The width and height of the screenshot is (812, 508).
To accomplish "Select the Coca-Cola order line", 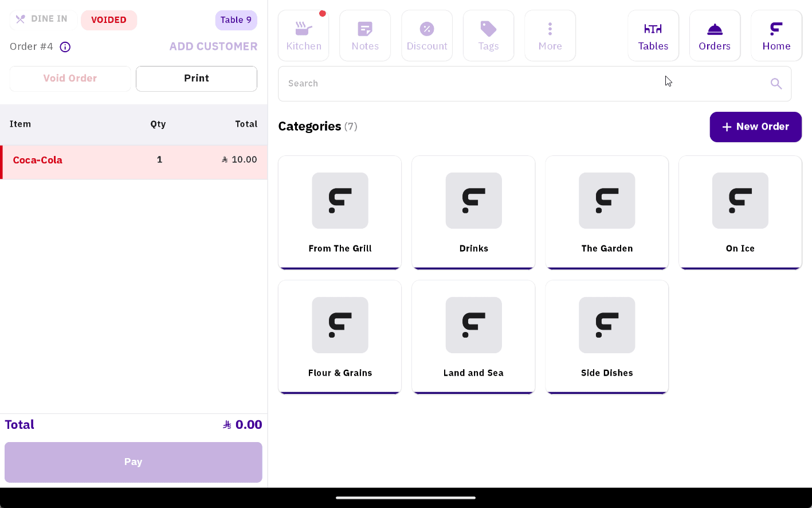I will [x=134, y=161].
